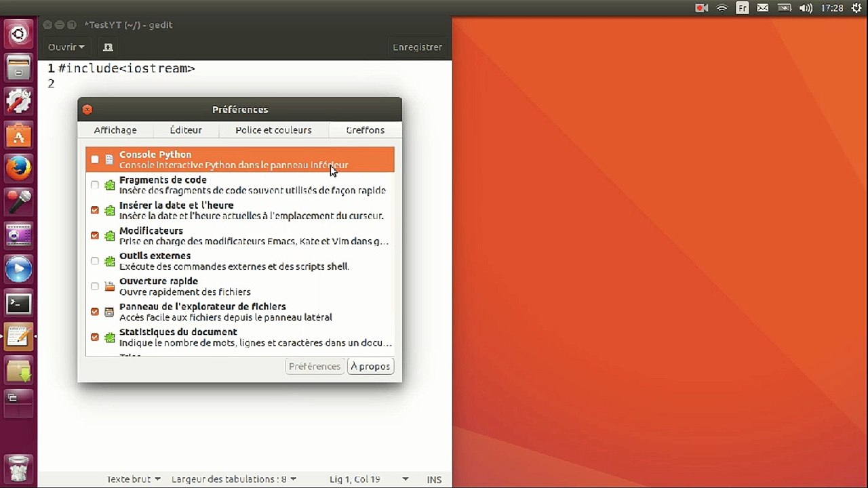Click the #include<iostream> line in editor
868x488 pixels.
click(127, 68)
